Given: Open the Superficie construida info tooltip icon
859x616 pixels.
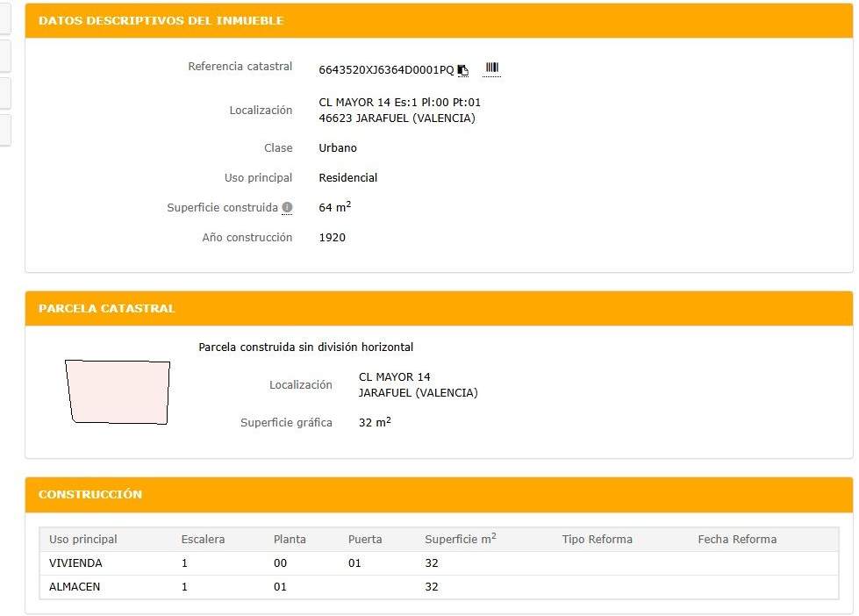Looking at the screenshot, I should [x=287, y=207].
